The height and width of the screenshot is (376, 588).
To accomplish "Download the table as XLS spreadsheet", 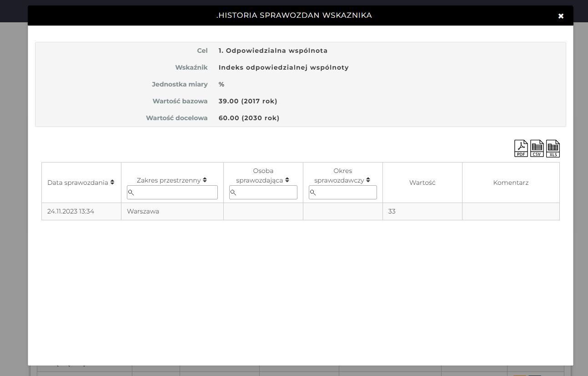I will click(x=553, y=148).
